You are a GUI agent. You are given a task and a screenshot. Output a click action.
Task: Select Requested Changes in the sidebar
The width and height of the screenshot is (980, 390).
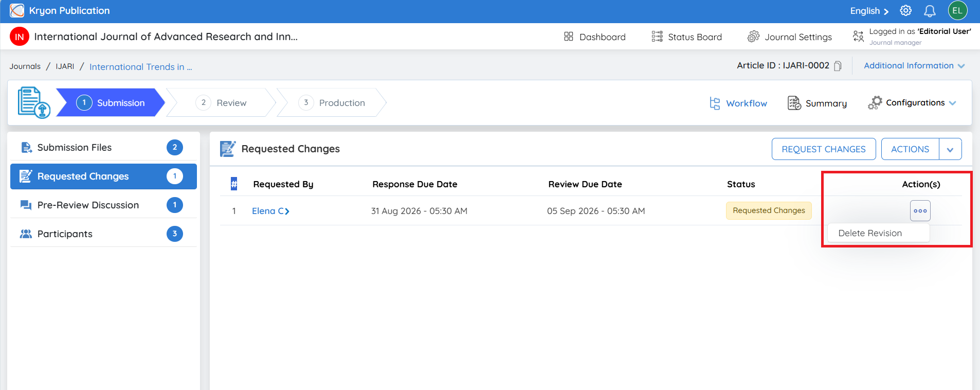coord(103,176)
